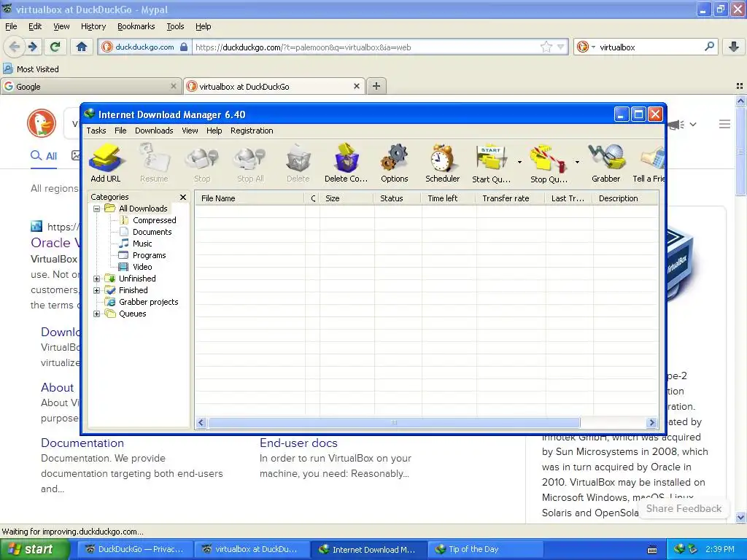The image size is (747, 560).
Task: Click the Delete trash bin icon
Action: tap(298, 163)
